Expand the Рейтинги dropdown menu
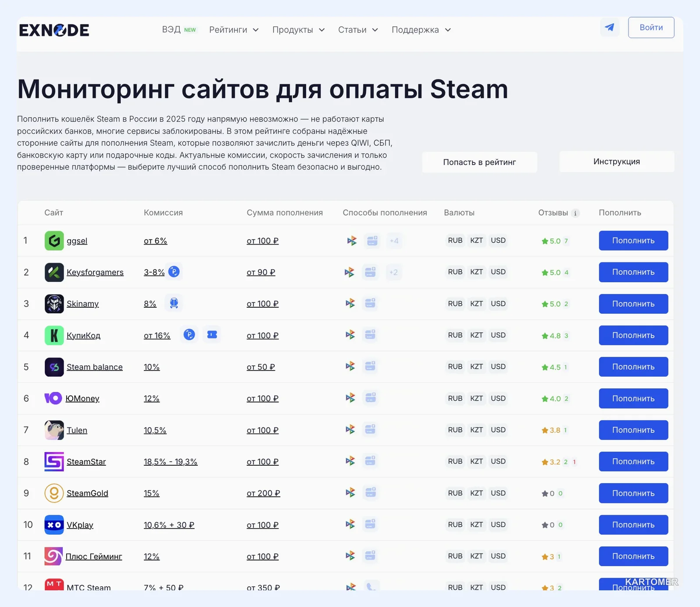The image size is (700, 607). tap(234, 30)
